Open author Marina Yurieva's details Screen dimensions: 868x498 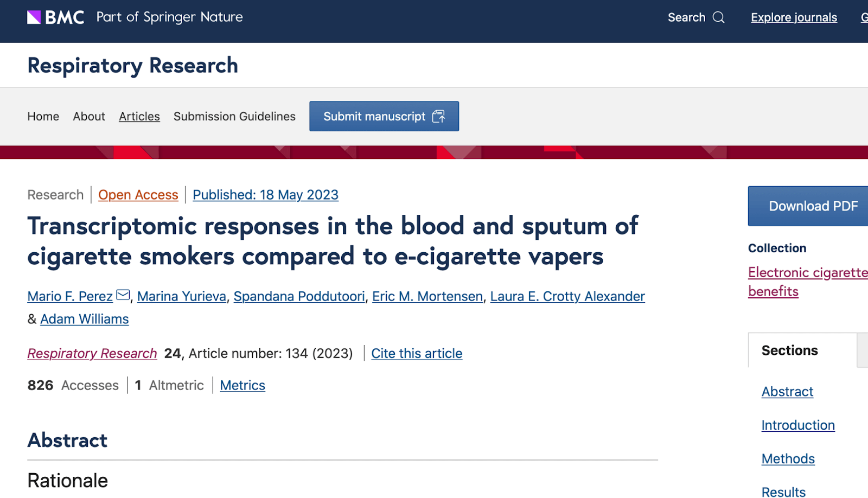coord(182,296)
